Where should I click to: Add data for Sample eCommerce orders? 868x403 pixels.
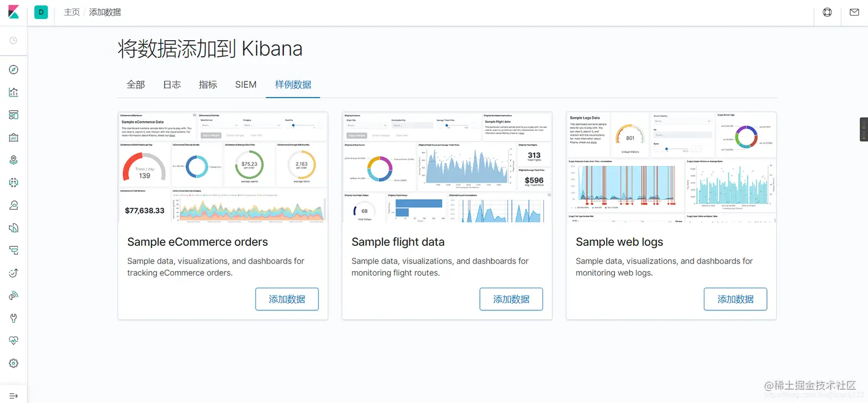[x=287, y=299]
